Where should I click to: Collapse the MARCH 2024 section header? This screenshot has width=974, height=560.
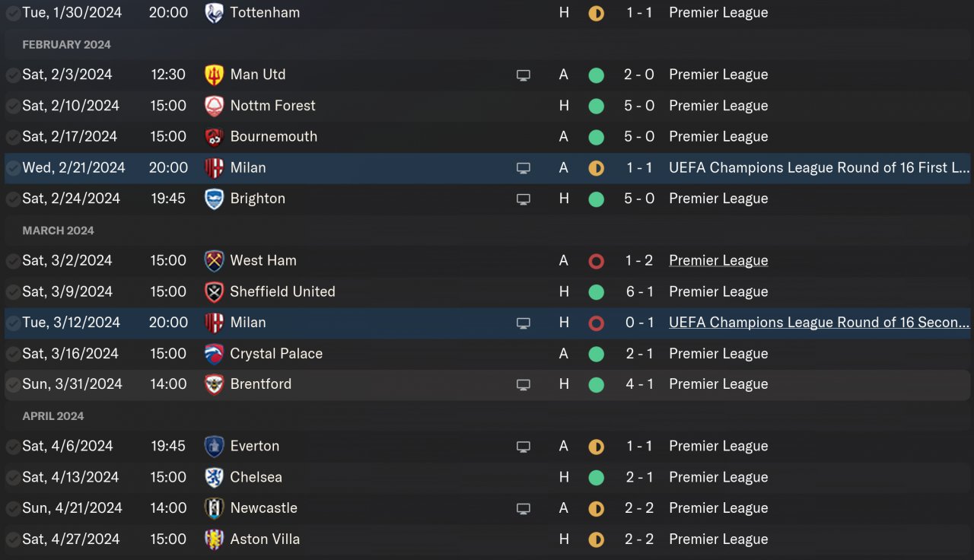tap(58, 231)
